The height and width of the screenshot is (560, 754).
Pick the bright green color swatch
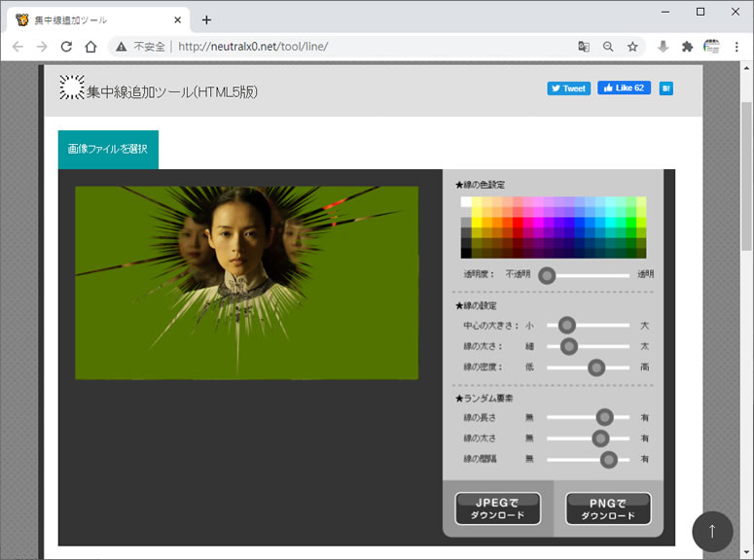click(630, 223)
